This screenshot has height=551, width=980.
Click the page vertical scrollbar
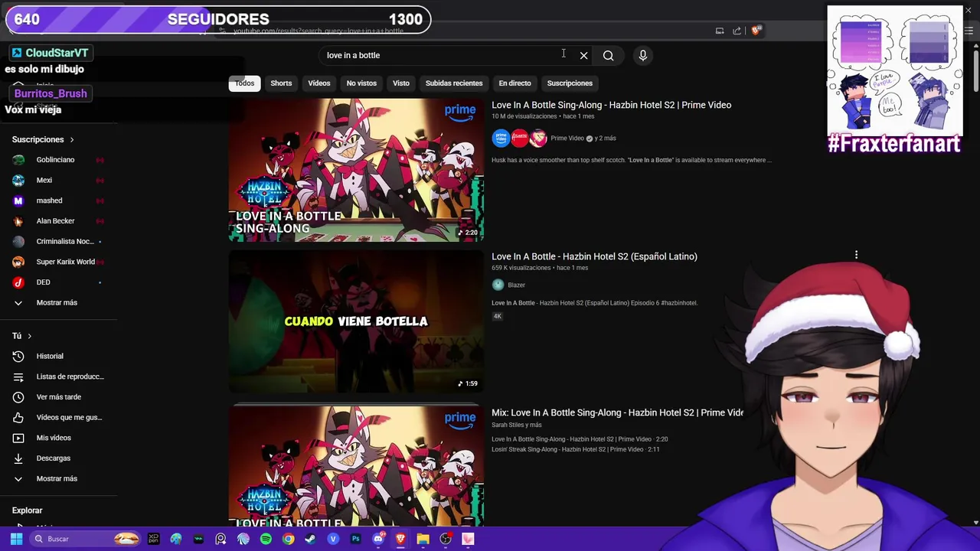tap(975, 70)
